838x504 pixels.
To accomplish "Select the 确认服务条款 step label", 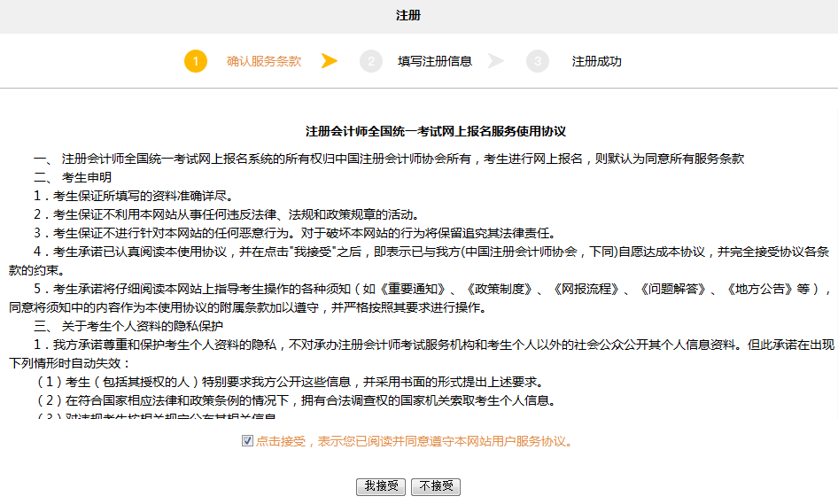I will pos(264,62).
